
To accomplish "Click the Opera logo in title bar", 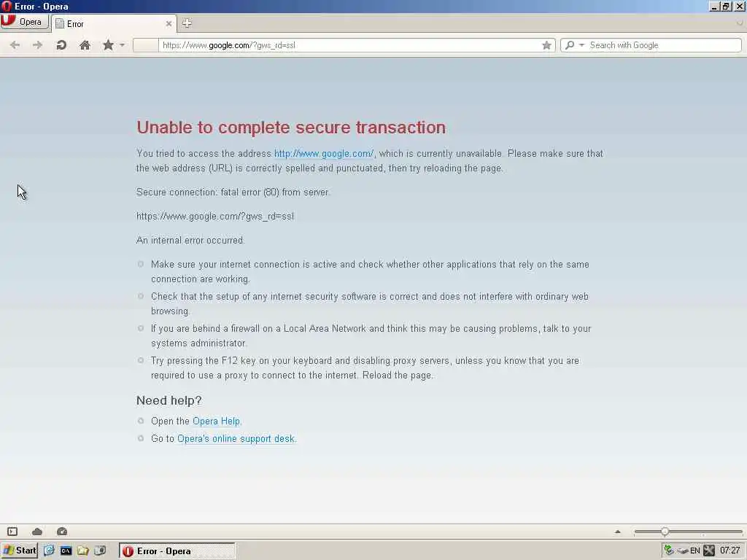I will pyautogui.click(x=7, y=6).
